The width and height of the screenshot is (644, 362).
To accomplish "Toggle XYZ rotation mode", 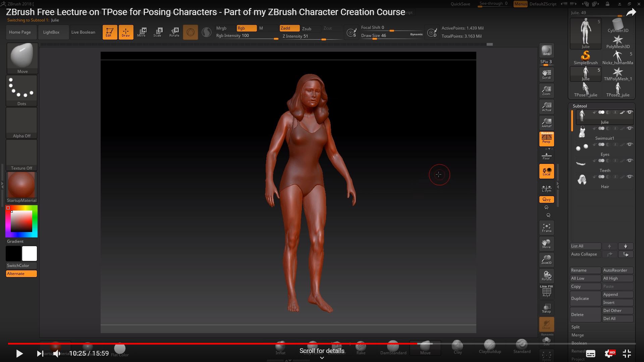I will [x=546, y=199].
